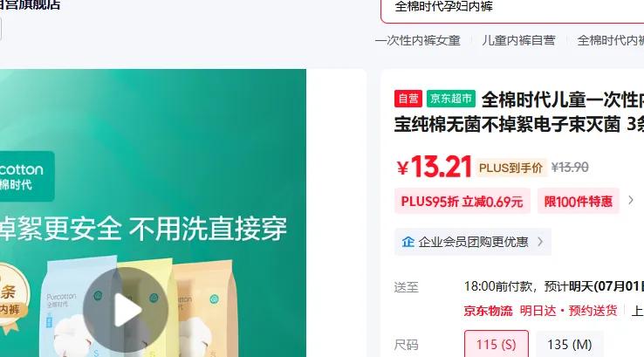Image resolution: width=644 pixels, height=357 pixels.
Task: Expand 企业会员团购更优惠 chevron
Action: click(540, 242)
